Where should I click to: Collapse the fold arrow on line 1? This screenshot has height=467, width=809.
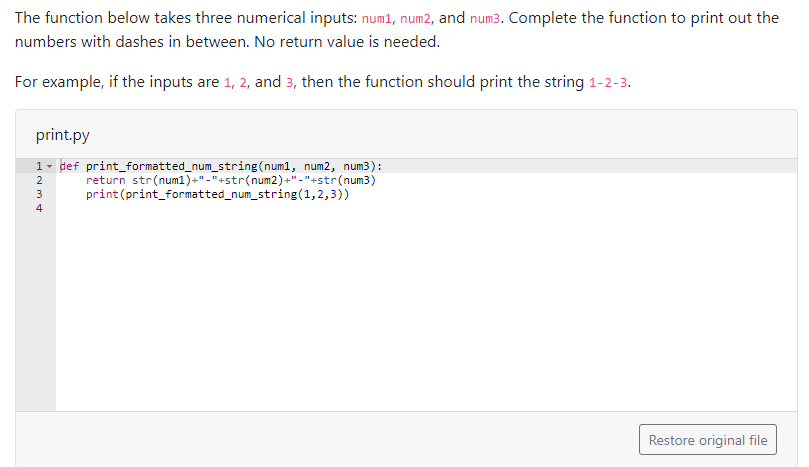50,166
